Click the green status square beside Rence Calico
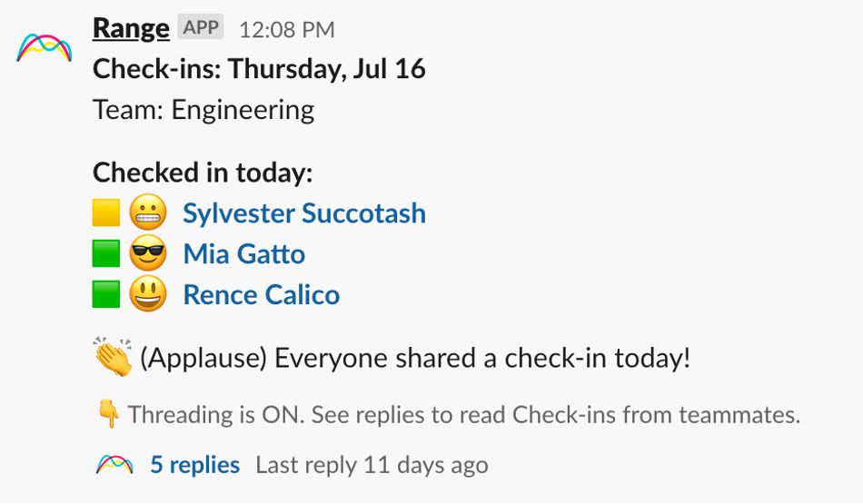The height and width of the screenshot is (504, 863). [106, 295]
